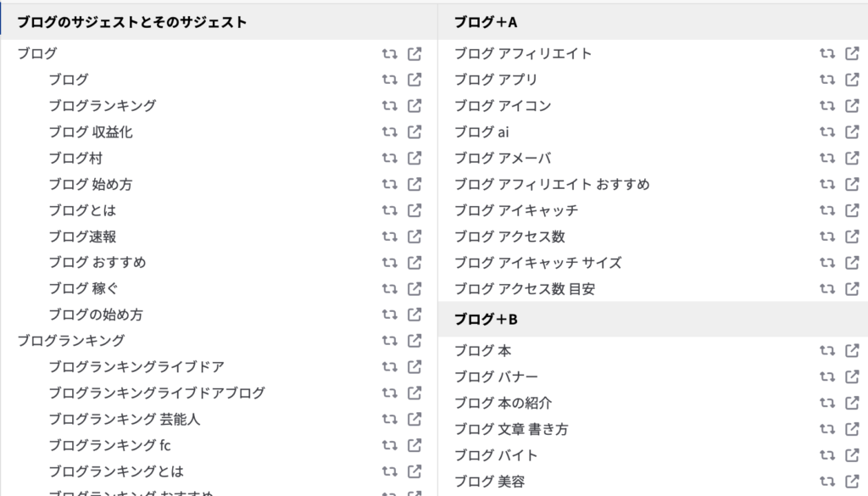Open external link for ブログランキング 芸能人
This screenshot has height=496, width=868.
[415, 419]
